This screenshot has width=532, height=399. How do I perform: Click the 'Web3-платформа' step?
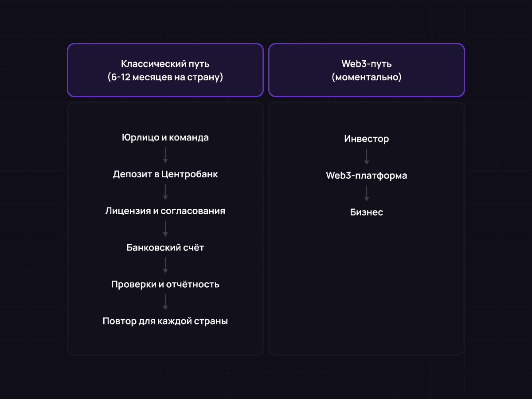click(366, 176)
